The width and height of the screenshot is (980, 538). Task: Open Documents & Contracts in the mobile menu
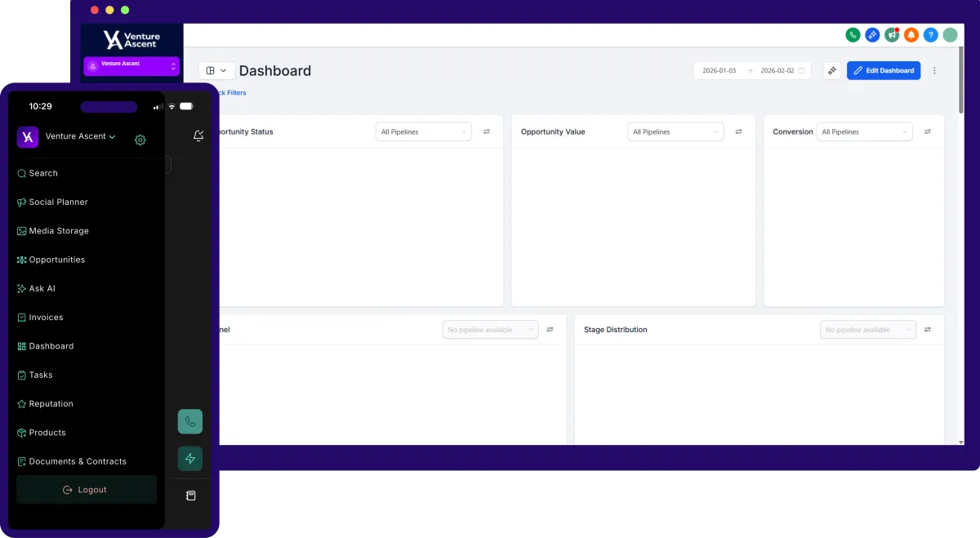[72, 461]
